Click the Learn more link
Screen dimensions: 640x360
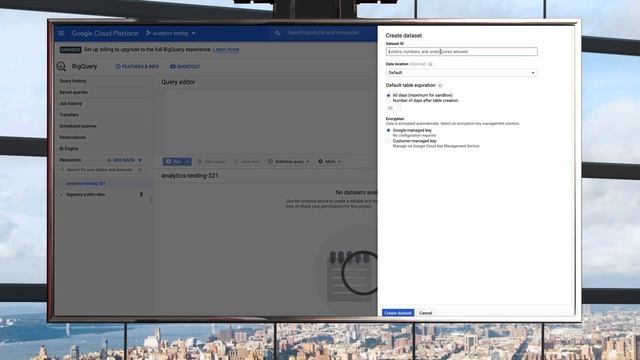[x=226, y=49]
